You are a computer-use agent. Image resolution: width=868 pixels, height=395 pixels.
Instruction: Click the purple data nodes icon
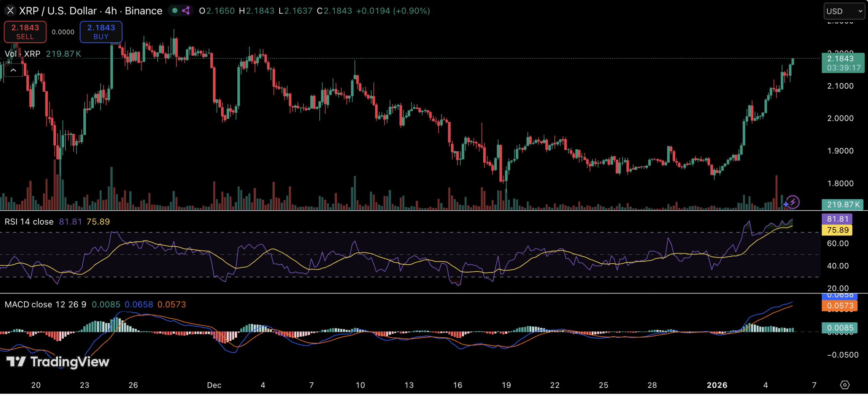click(186, 11)
